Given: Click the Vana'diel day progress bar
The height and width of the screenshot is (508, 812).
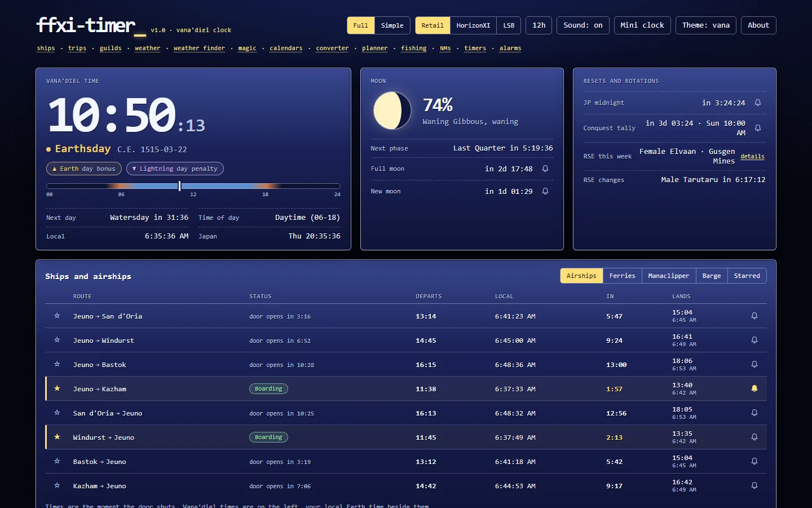Looking at the screenshot, I should pyautogui.click(x=193, y=186).
